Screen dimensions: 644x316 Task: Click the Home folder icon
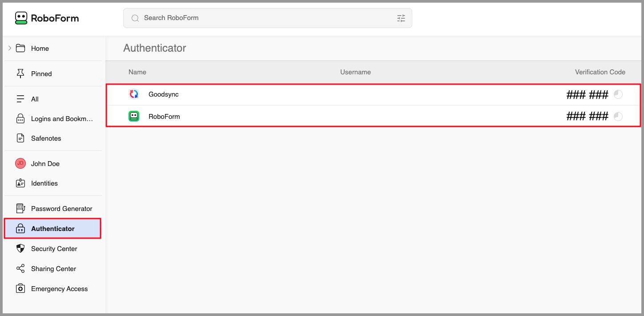click(20, 48)
